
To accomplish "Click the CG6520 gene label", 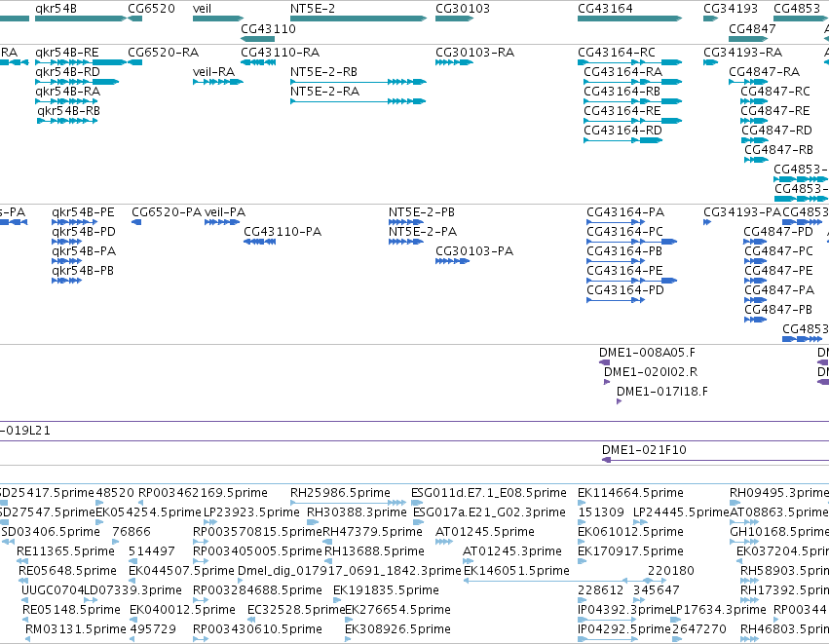I will coord(151,9).
